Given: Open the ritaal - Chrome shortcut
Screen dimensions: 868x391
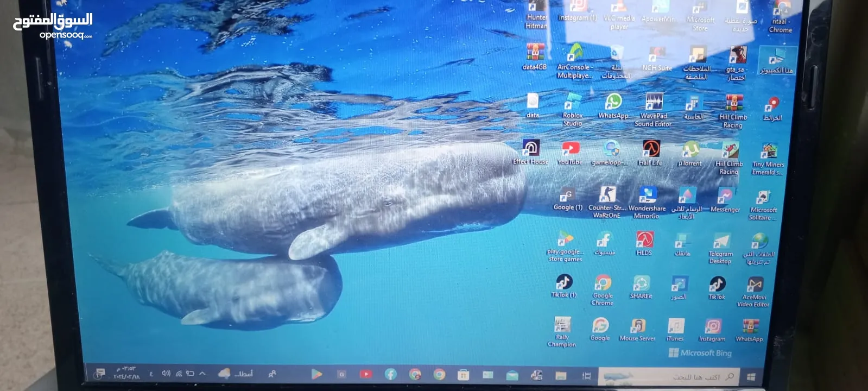Looking at the screenshot, I should click(x=780, y=17).
